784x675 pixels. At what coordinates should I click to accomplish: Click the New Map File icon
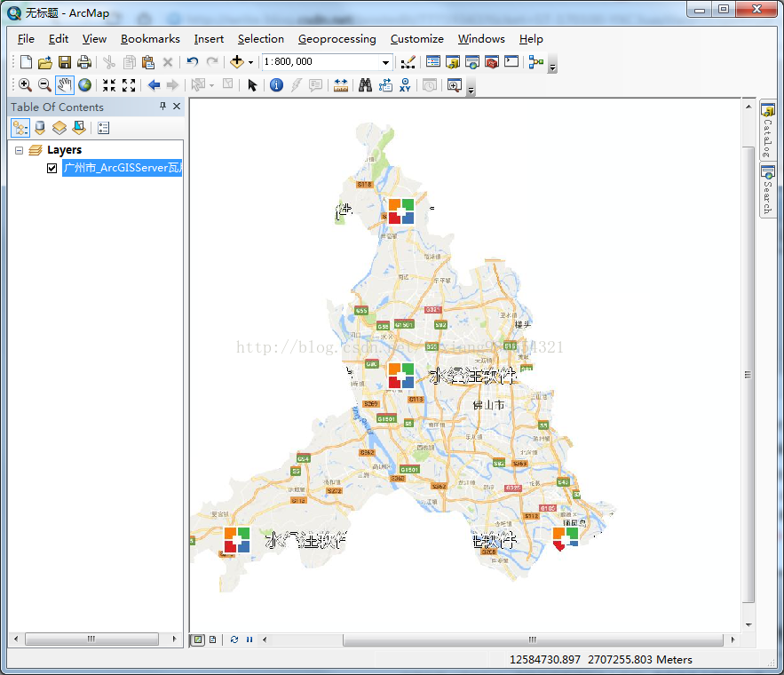26,62
